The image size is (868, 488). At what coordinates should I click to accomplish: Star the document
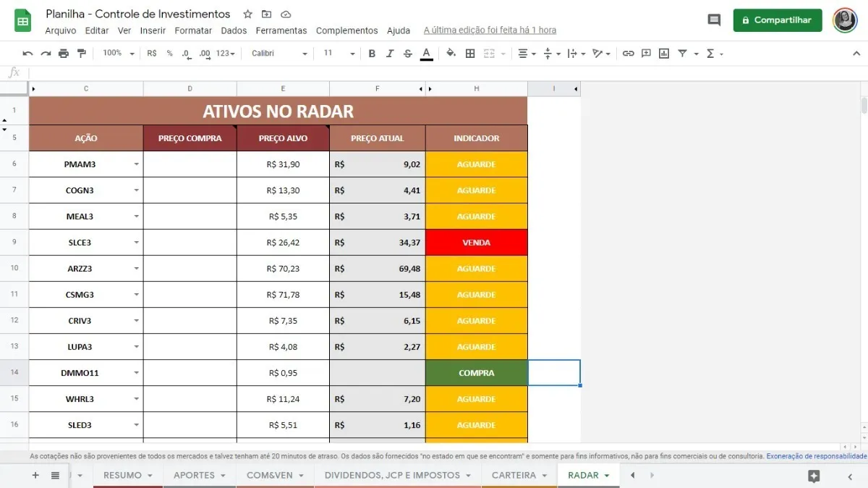coord(248,14)
